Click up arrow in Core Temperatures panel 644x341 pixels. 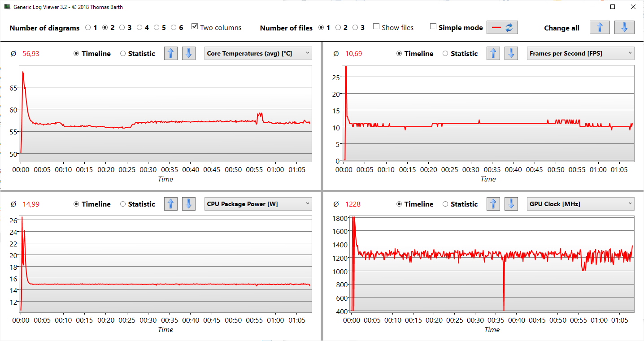pyautogui.click(x=170, y=53)
